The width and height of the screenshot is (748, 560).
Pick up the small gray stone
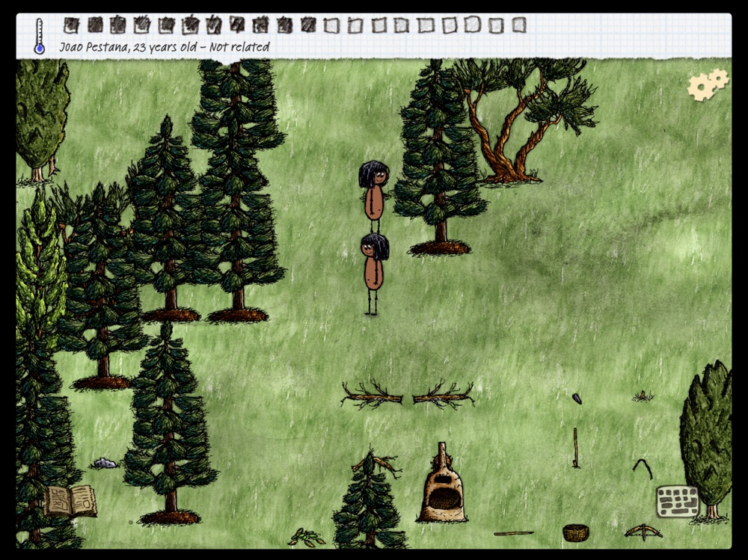105,463
